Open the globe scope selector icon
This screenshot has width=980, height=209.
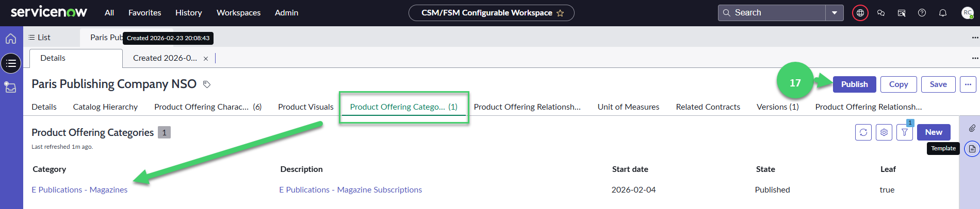(x=860, y=13)
